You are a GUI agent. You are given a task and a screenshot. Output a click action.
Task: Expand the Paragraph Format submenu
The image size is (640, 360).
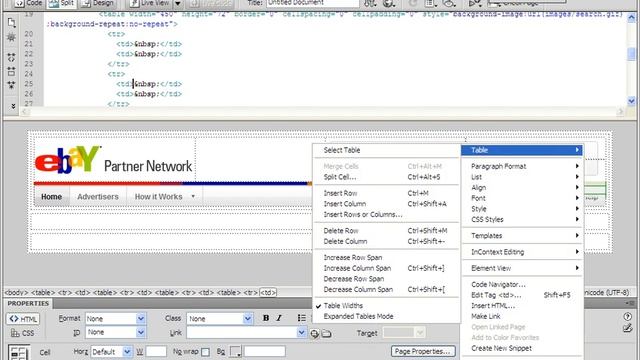coord(522,166)
